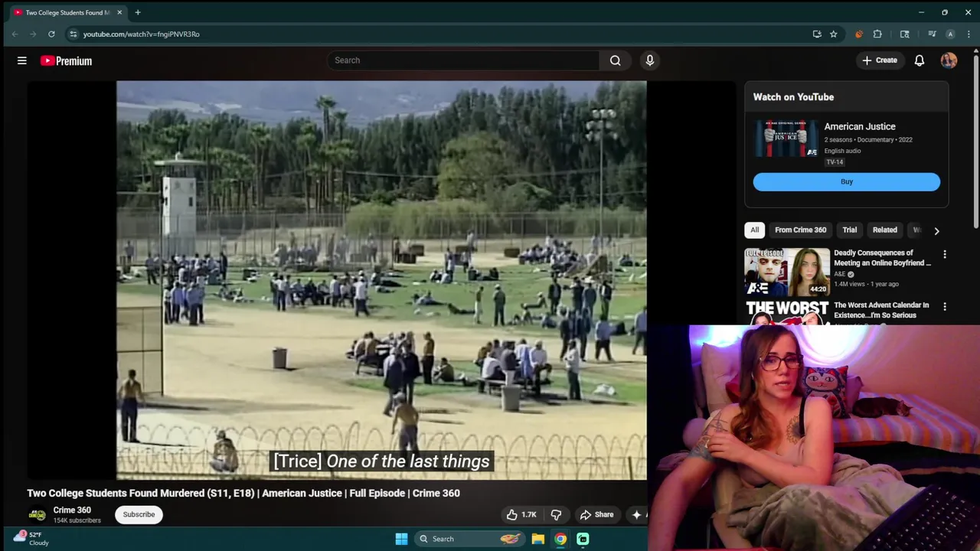Open Chrome profile A avatar
This screenshot has width=980, height=551.
(950, 34)
